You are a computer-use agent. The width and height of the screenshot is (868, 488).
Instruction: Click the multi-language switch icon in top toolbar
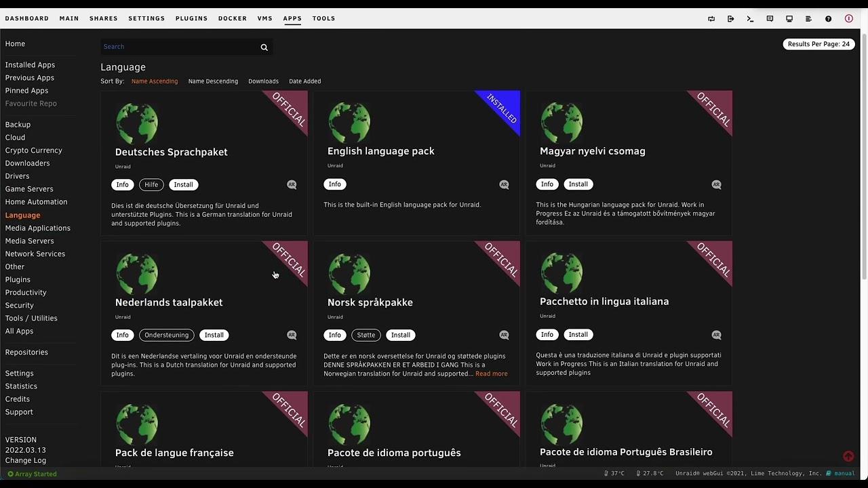[711, 19]
